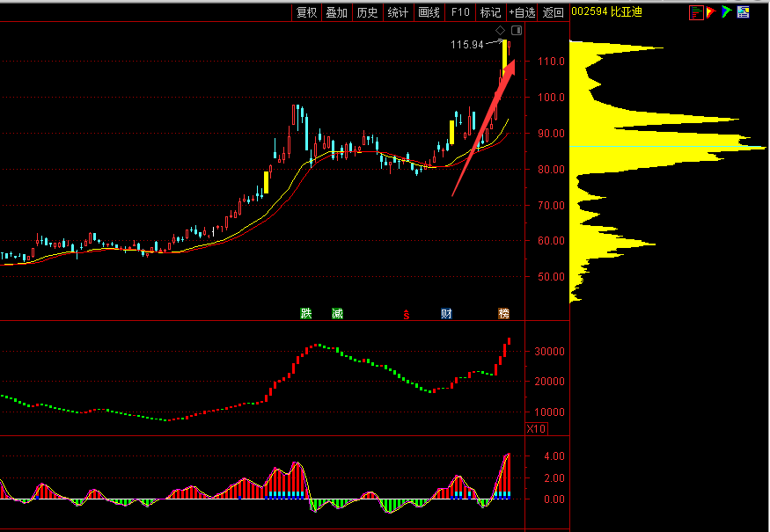
Task: Click the blue 财 event marker
Action: pyautogui.click(x=446, y=313)
